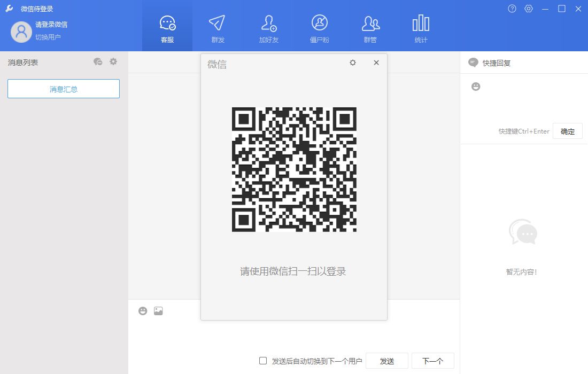Switch to the 客服 customer service tab

166,26
